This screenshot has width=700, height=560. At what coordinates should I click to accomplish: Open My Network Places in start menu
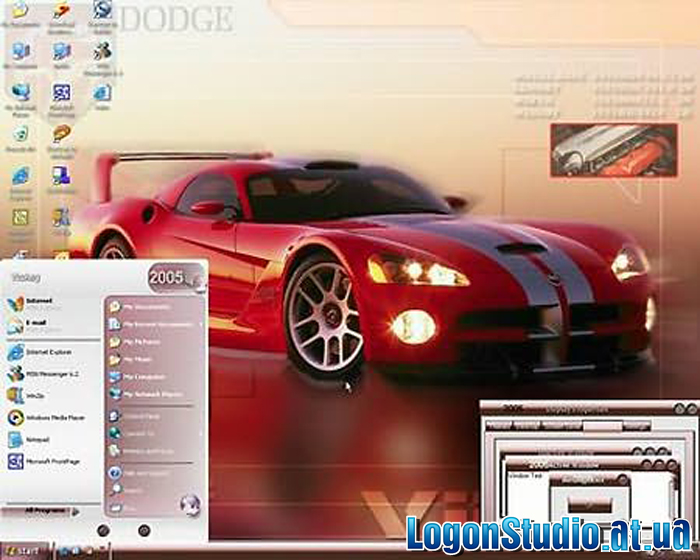pos(146,394)
